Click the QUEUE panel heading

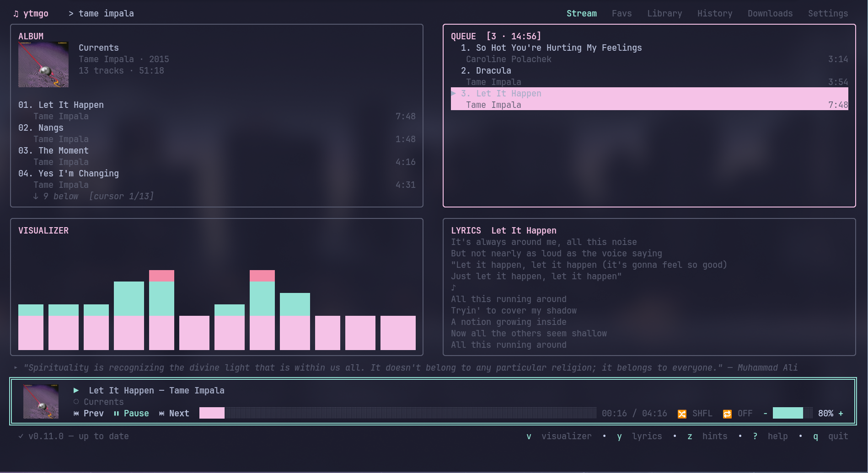tap(463, 37)
